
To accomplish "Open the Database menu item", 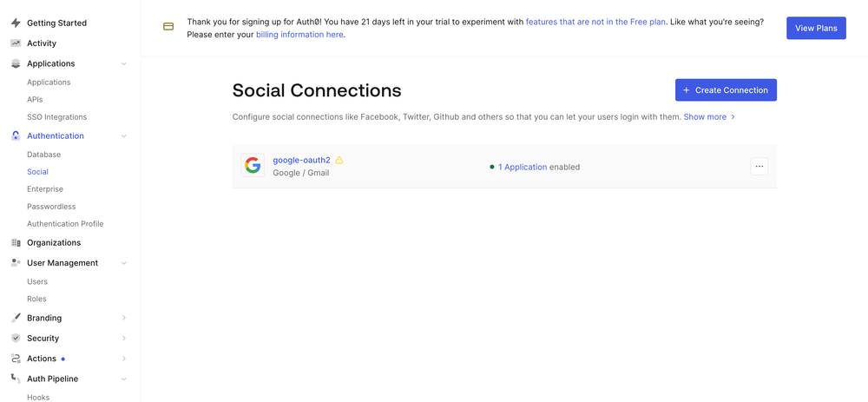I will (x=43, y=155).
